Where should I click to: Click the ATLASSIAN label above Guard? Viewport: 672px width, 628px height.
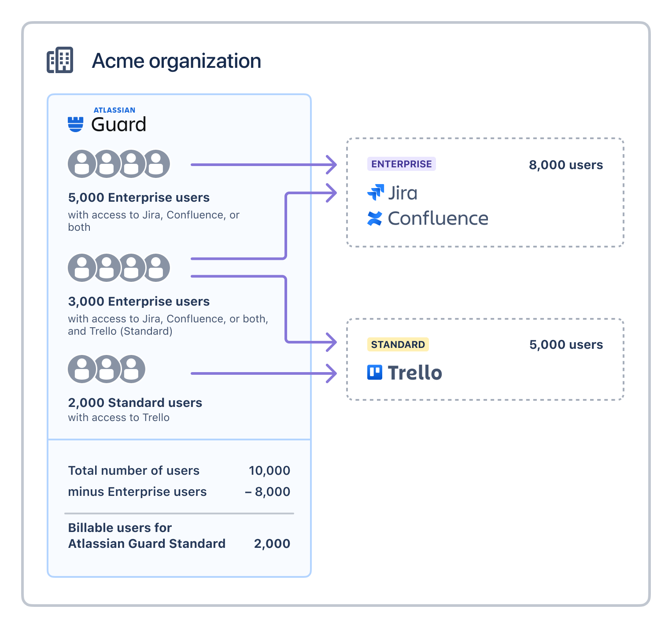tap(114, 110)
